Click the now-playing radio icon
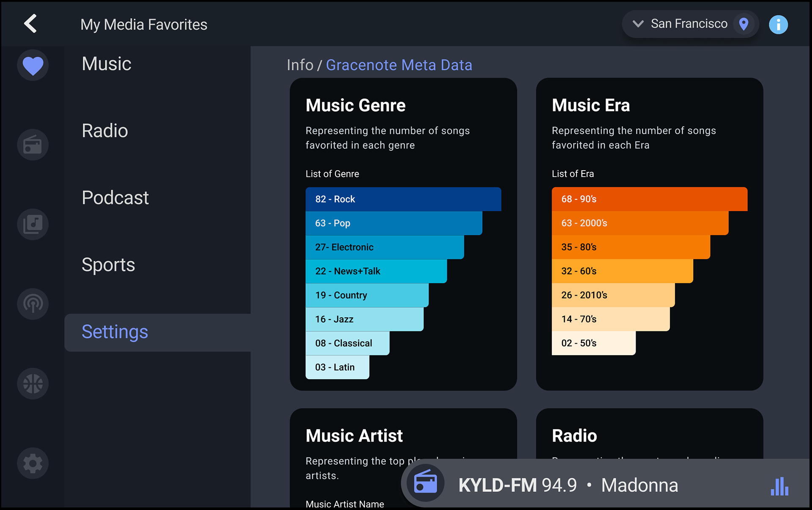 (x=425, y=483)
